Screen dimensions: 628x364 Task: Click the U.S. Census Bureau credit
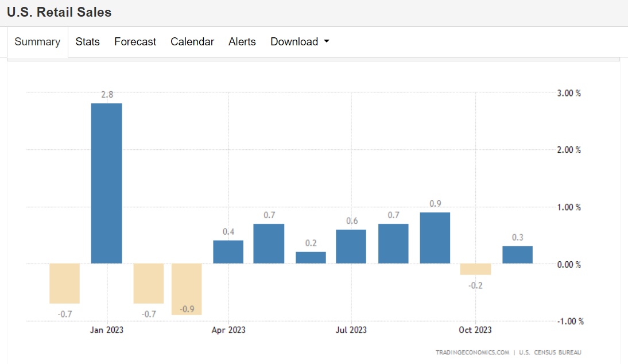548,353
